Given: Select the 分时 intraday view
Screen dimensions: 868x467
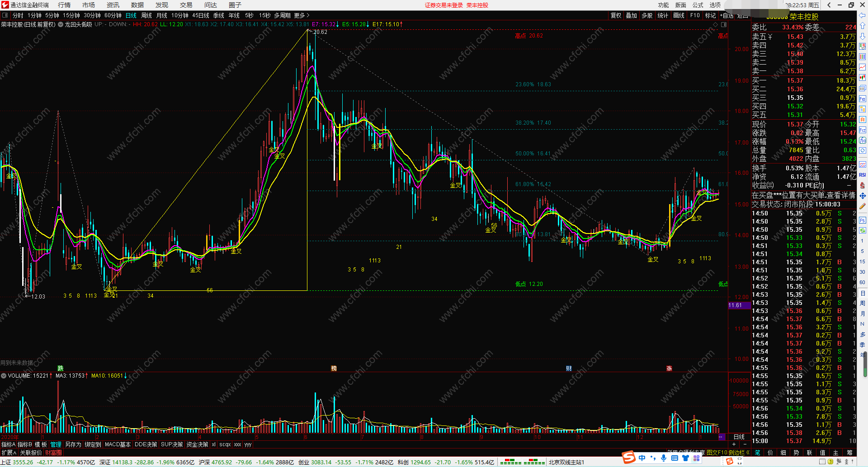Looking at the screenshot, I should pyautogui.click(x=18, y=15).
